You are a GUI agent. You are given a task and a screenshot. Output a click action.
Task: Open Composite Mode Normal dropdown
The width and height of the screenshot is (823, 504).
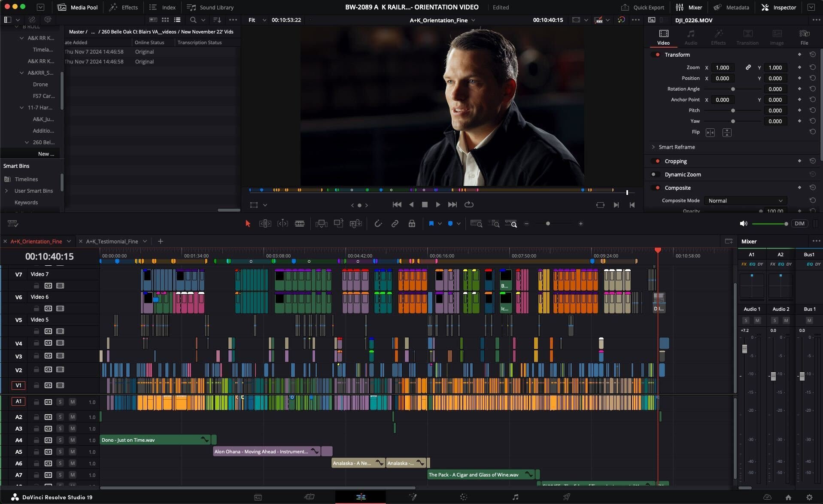(x=745, y=201)
